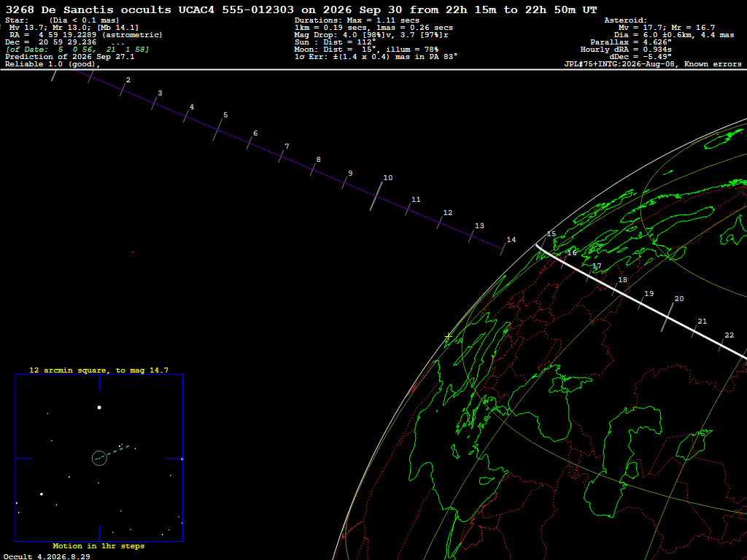747x560 pixels.
Task: Click minute marker 10 on the purple track
Action: click(x=376, y=195)
